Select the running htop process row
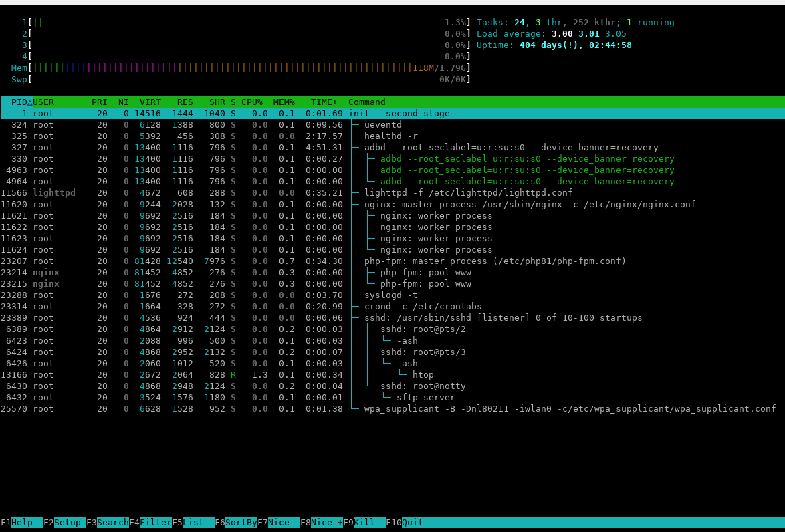Image resolution: width=785 pixels, height=532 pixels. pos(392,375)
